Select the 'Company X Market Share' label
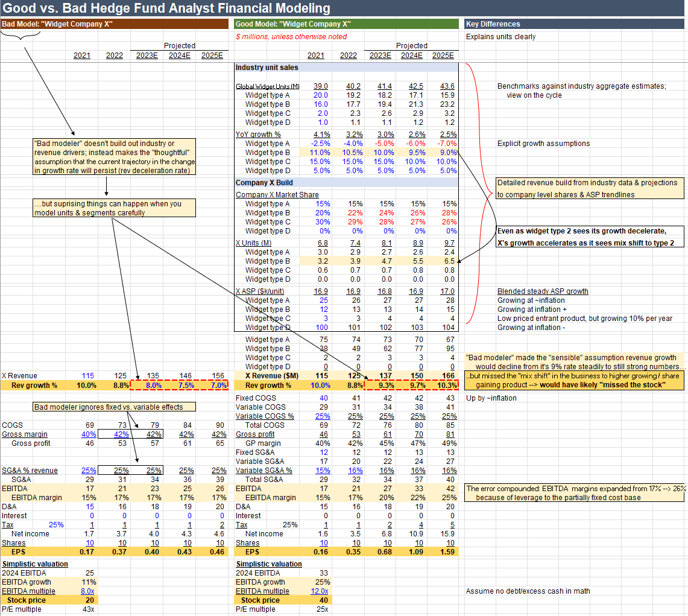The height and width of the screenshot is (616, 688). pos(277,194)
